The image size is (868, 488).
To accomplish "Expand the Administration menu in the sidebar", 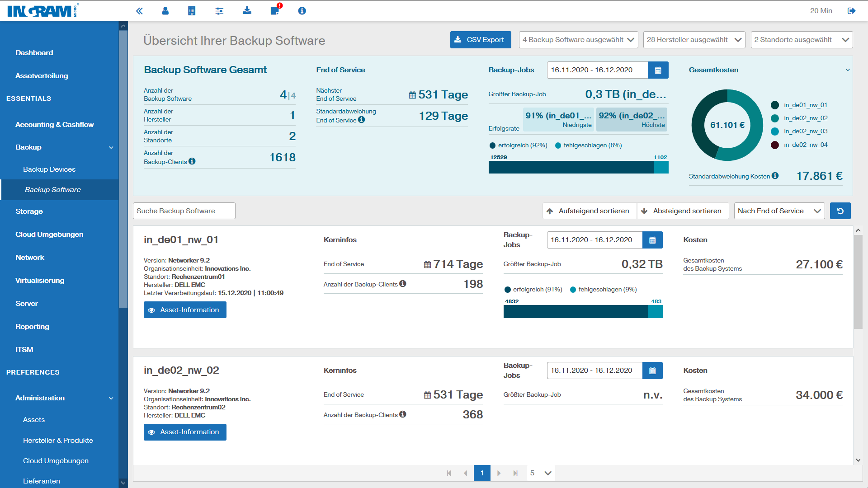I will [111, 398].
